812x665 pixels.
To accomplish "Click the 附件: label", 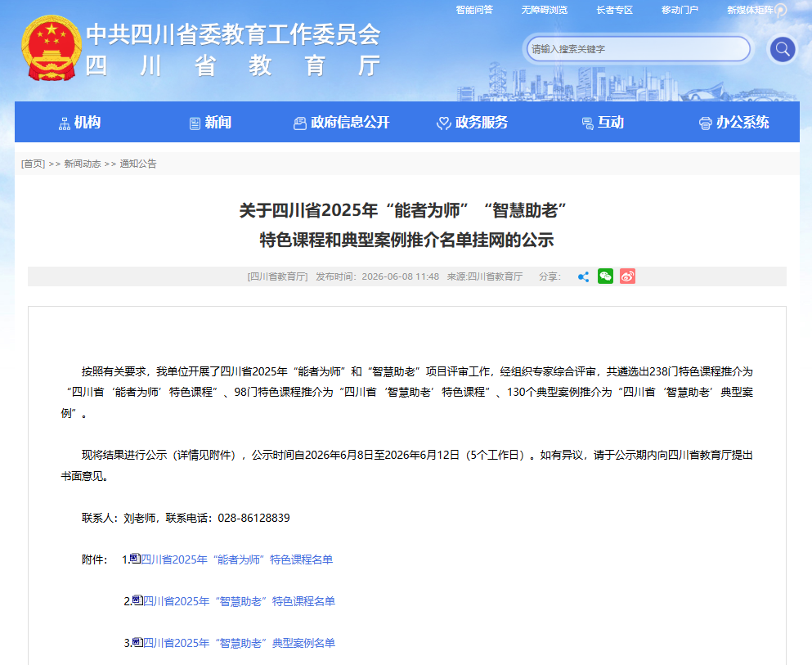I will [95, 559].
